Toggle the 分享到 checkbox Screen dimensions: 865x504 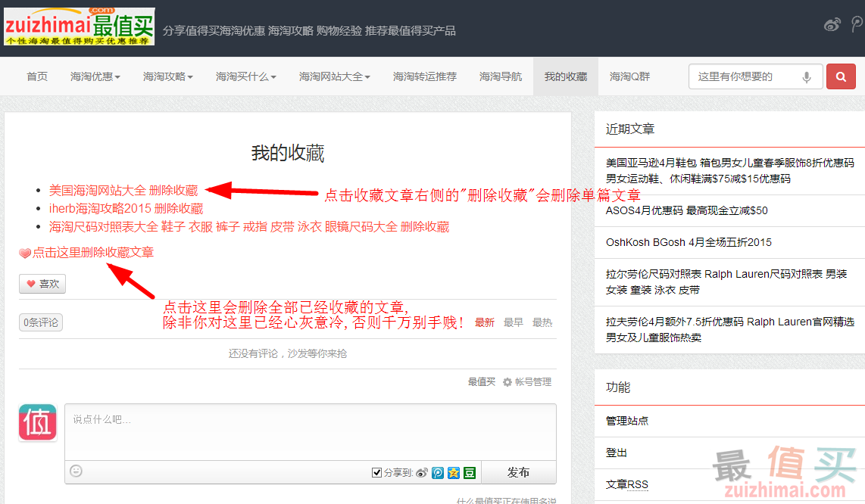pyautogui.click(x=376, y=472)
